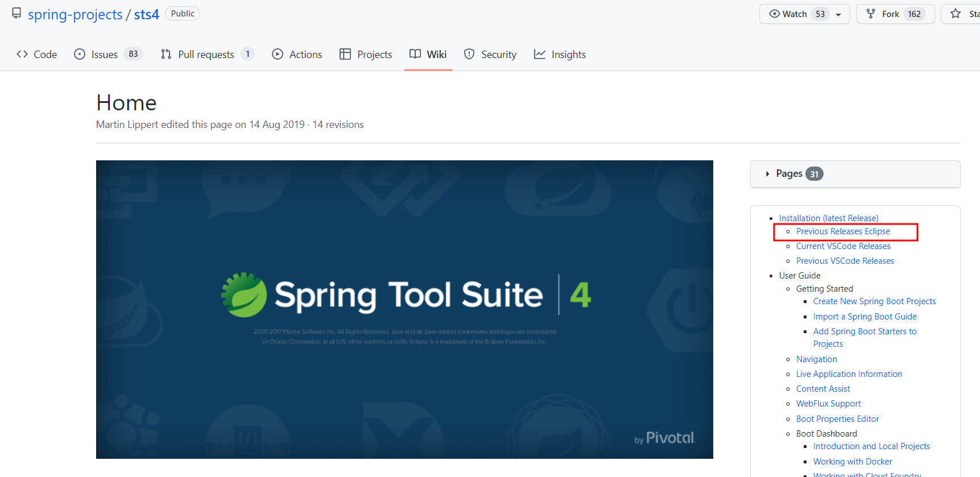
Task: Open the sts4 repository link
Action: tap(147, 14)
